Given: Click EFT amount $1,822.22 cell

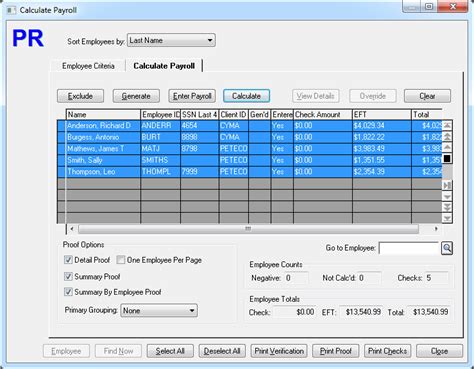Looking at the screenshot, I should pyautogui.click(x=382, y=137).
